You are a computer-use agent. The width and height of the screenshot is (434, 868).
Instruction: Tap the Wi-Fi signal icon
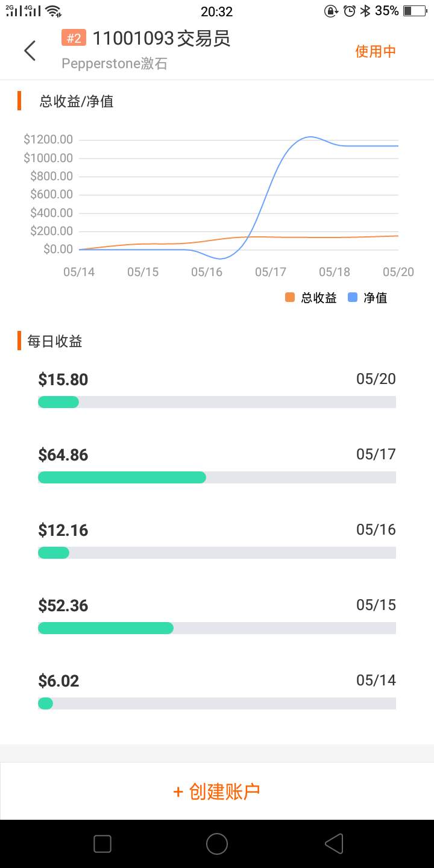tap(54, 11)
